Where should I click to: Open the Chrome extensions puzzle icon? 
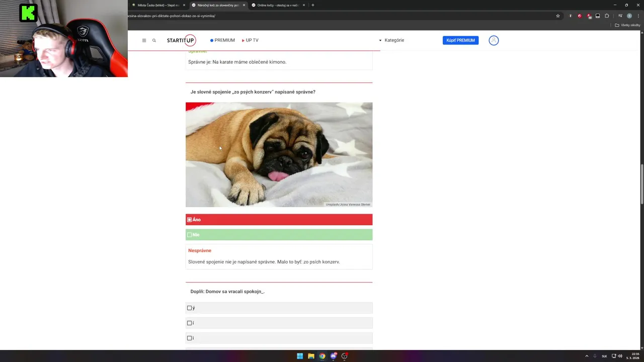tap(607, 16)
